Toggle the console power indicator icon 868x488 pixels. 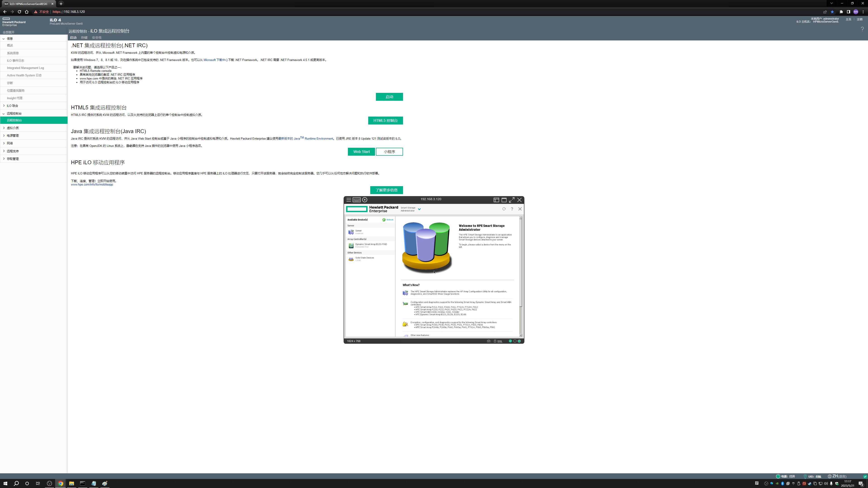pyautogui.click(x=519, y=341)
